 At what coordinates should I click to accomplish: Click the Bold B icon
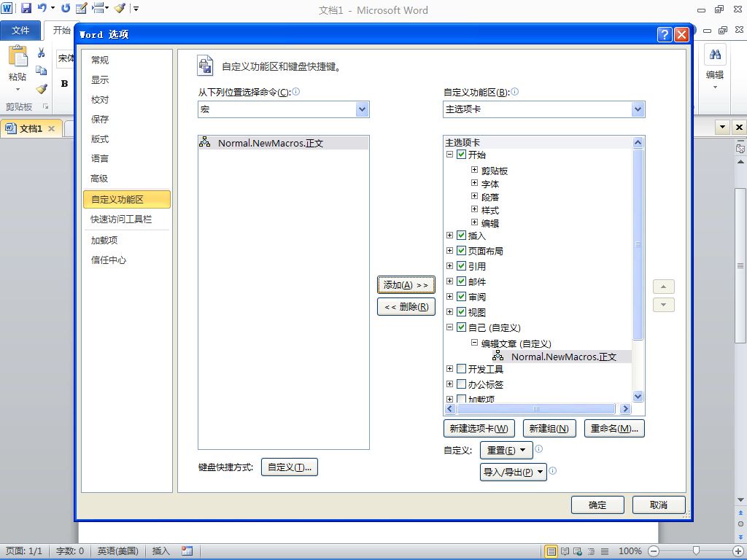[x=64, y=84]
